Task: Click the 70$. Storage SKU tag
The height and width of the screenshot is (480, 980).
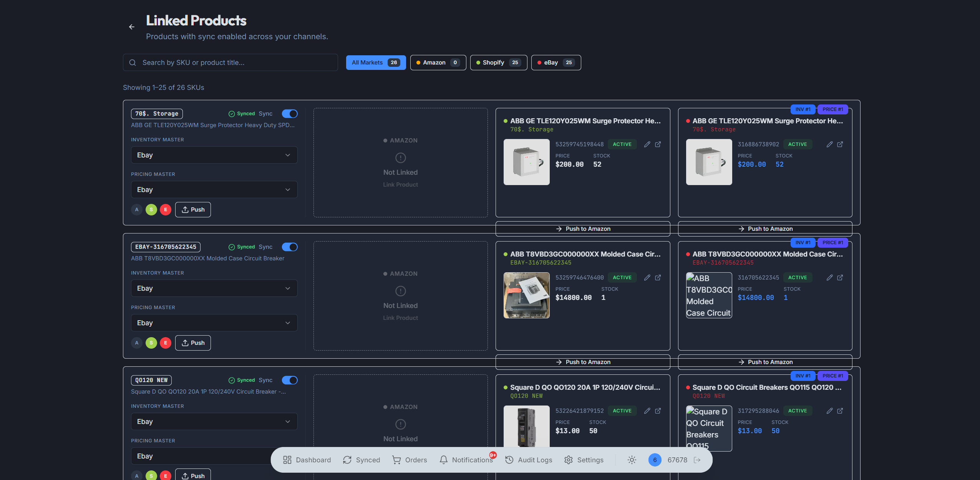Action: click(x=157, y=114)
